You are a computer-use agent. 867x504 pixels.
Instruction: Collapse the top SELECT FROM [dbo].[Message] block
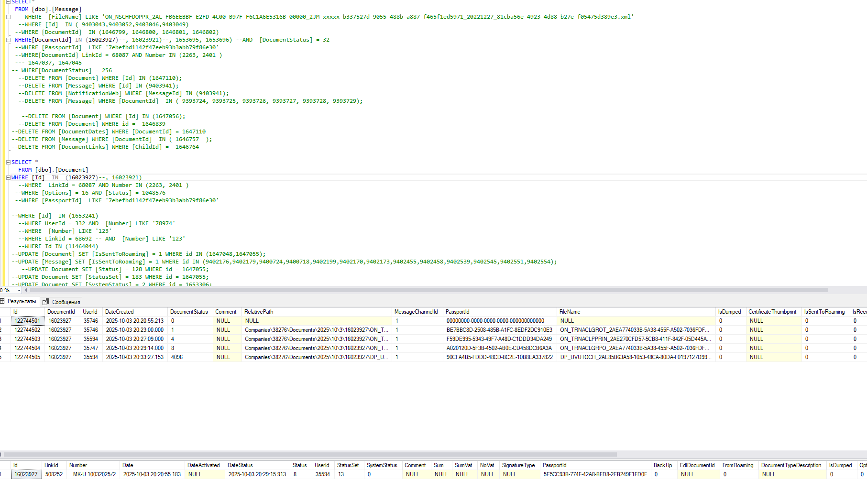coord(8,2)
